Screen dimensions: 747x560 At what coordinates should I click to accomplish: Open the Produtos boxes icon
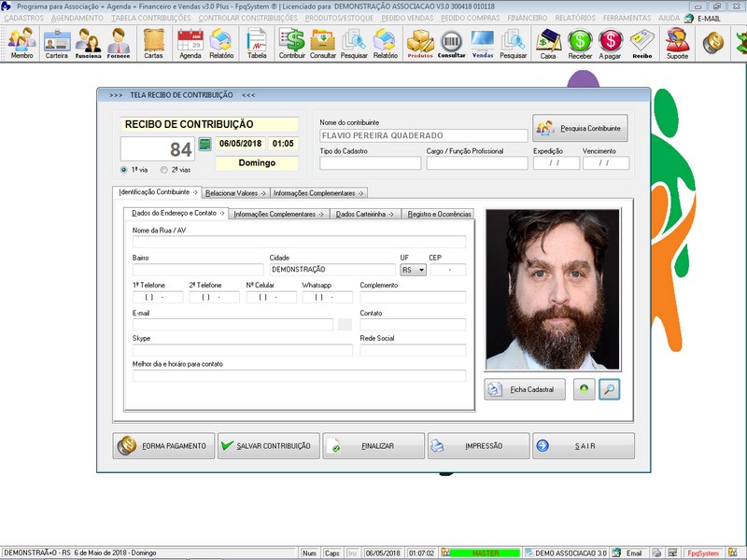coord(420,43)
